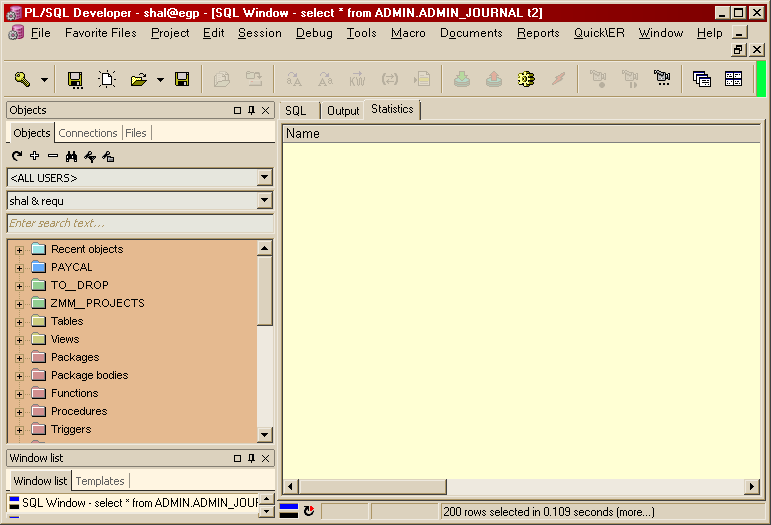Open the Session menu
The width and height of the screenshot is (771, 525).
(x=260, y=33)
